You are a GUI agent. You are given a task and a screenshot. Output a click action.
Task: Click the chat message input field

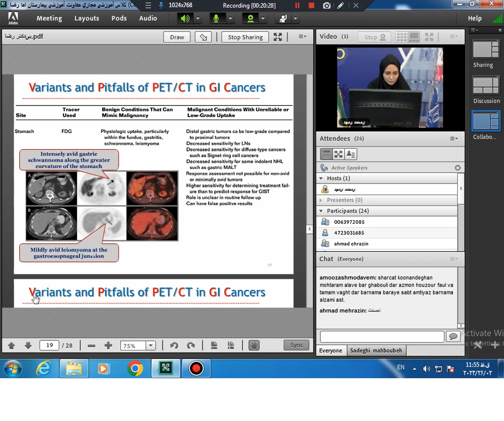(x=382, y=336)
